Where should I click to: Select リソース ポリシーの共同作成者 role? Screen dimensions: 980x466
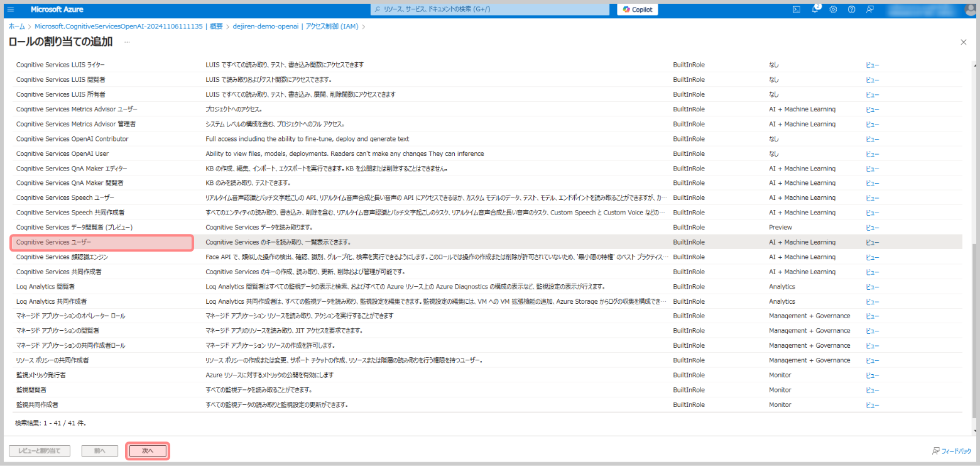[x=52, y=360]
